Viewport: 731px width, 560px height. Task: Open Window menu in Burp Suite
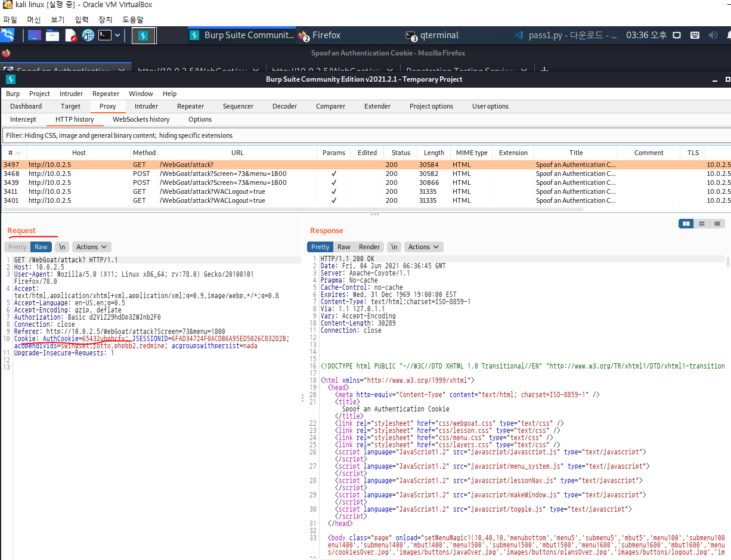(141, 94)
